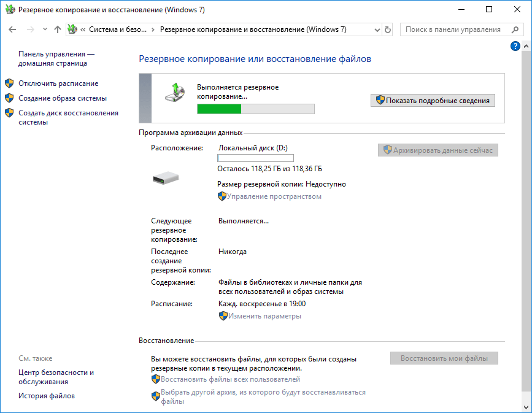532x413 pixels.
Task: Click the address bar backup icon
Action: click(72, 29)
